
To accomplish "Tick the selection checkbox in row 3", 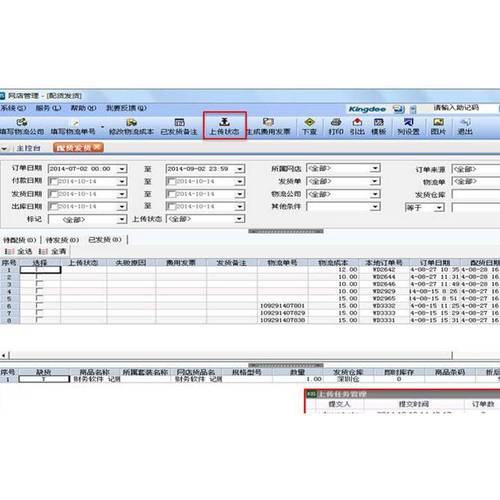I will tap(39, 284).
